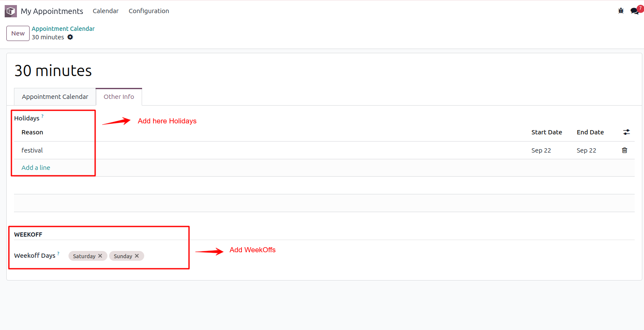Open the Configuration menu
This screenshot has width=644, height=330.
pyautogui.click(x=149, y=11)
